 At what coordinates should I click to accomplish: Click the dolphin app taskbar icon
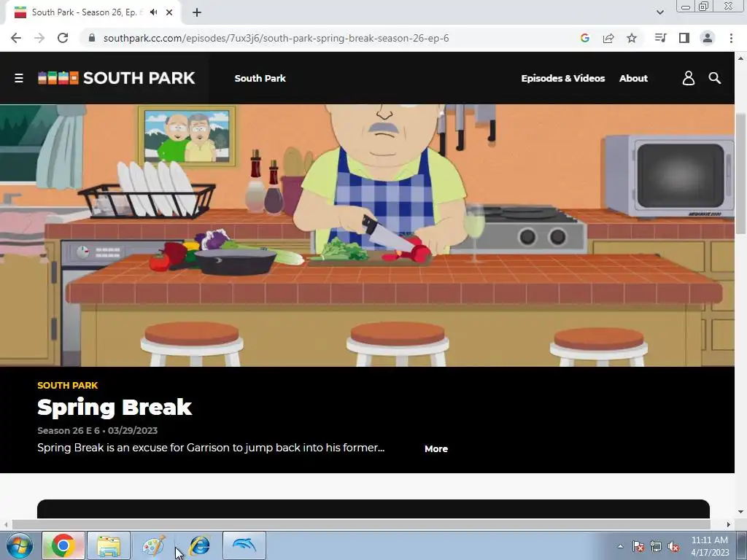pyautogui.click(x=244, y=545)
